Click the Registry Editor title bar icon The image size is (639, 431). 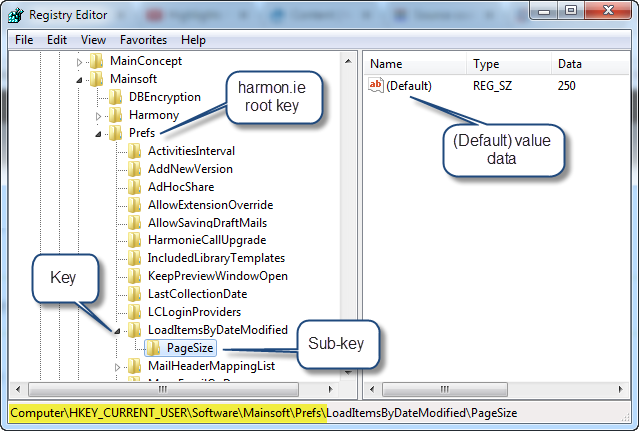[x=16, y=15]
